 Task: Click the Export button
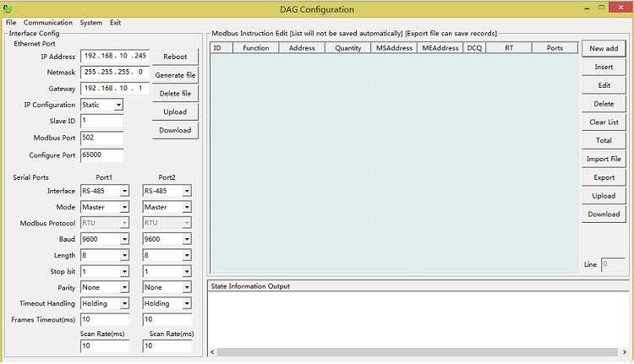tap(604, 177)
